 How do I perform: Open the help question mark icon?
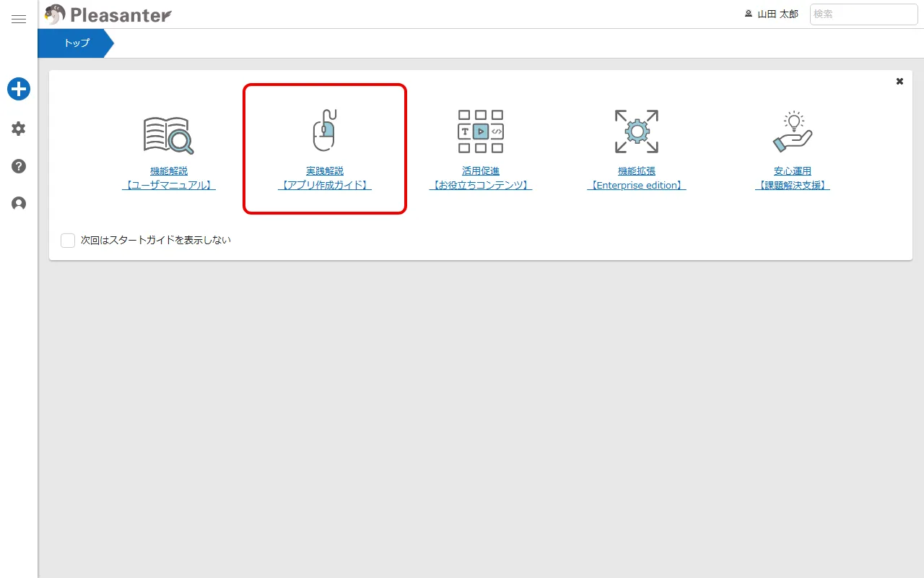point(19,166)
